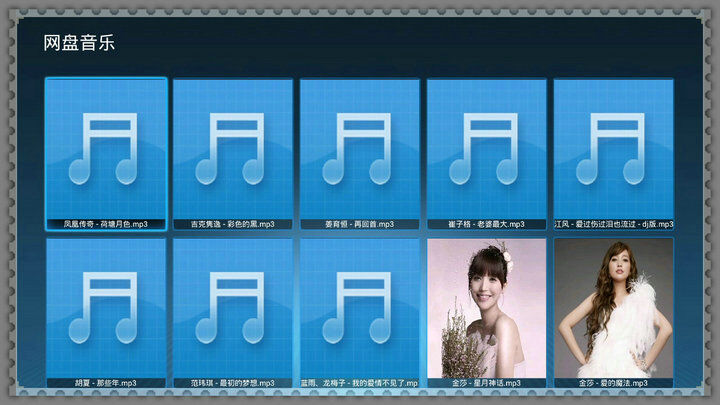The image size is (720, 405).
Task: Click the 范玮琪 - 最初的梦想.mp3 filename caption
Action: (233, 383)
